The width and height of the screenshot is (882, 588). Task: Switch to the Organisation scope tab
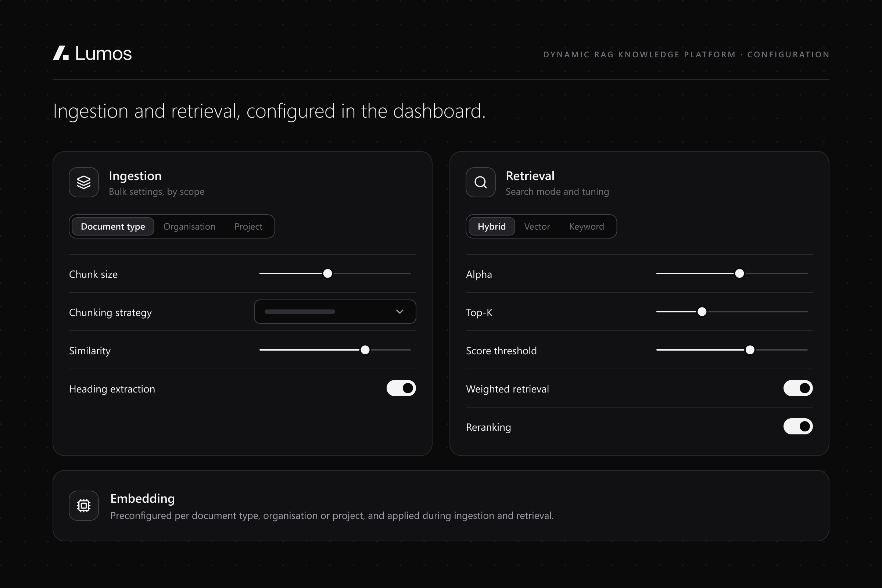coord(189,226)
